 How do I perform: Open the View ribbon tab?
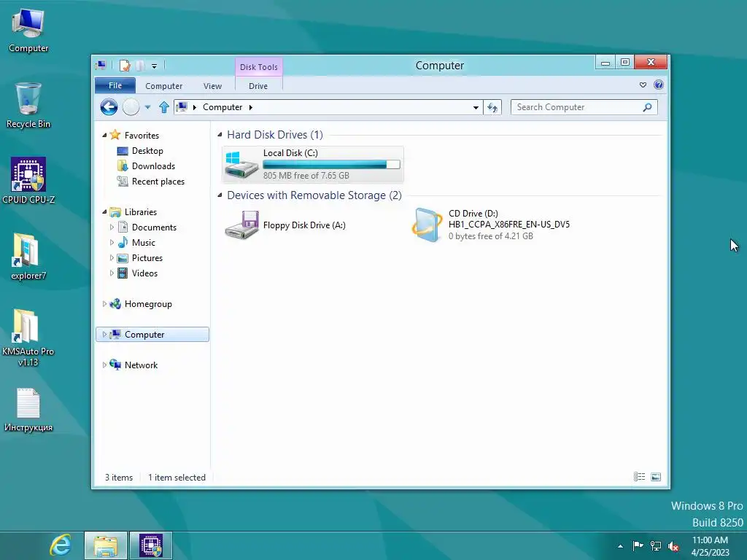[x=212, y=86]
